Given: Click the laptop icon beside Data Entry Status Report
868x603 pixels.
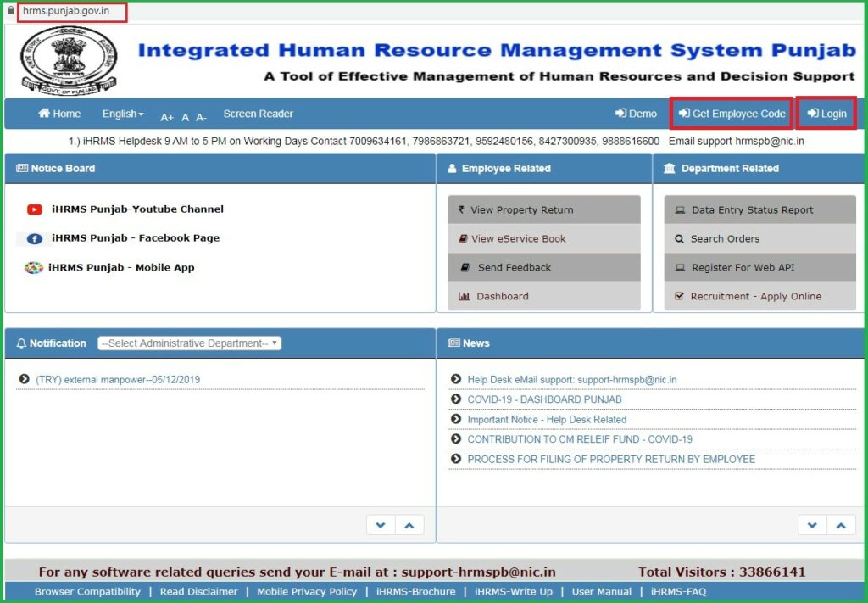Looking at the screenshot, I should pos(680,209).
